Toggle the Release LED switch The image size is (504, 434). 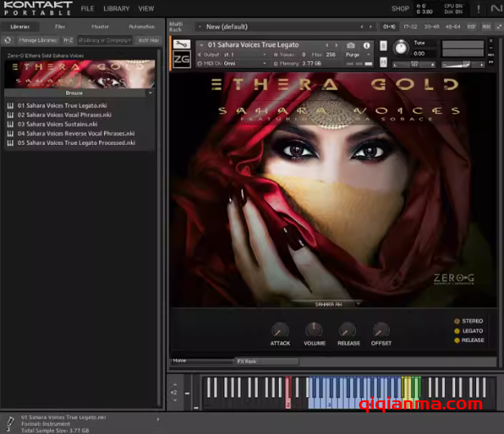coord(457,341)
